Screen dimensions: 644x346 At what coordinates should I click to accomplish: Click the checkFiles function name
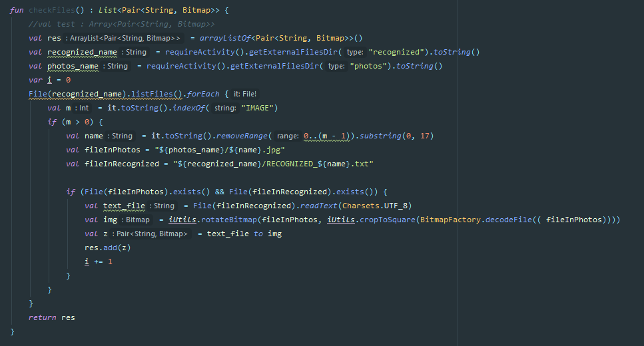click(x=52, y=10)
